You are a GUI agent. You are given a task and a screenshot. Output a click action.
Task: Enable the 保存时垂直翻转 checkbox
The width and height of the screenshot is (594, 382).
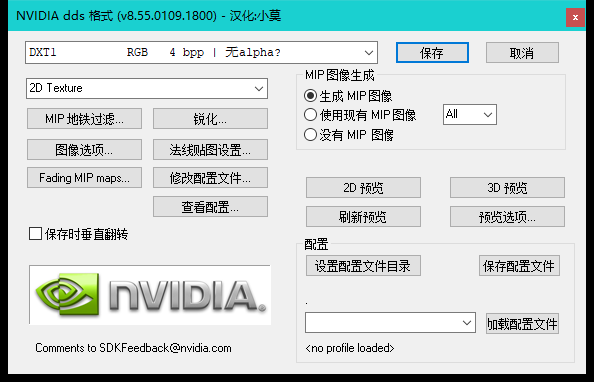(35, 234)
